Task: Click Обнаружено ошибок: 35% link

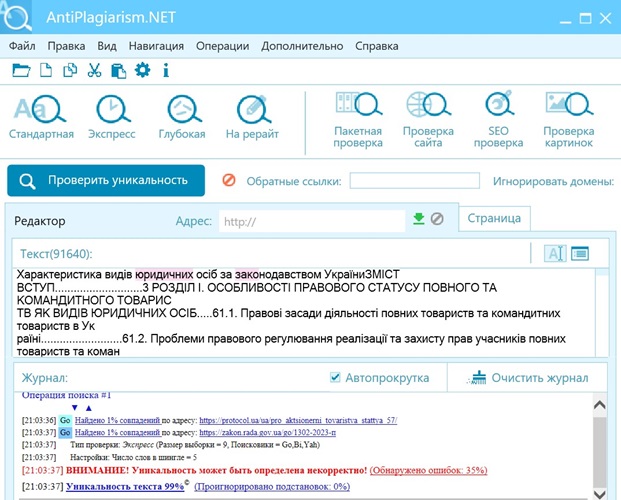Action: 429,470
